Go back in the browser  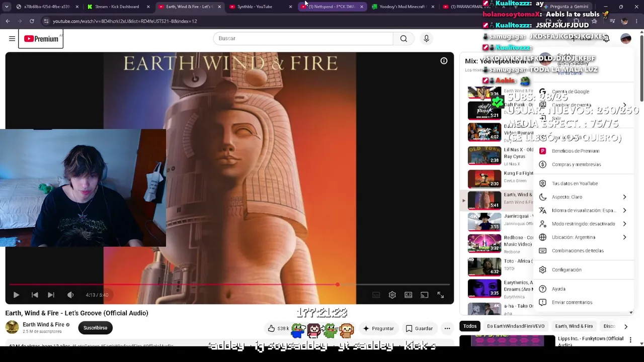click(x=8, y=21)
